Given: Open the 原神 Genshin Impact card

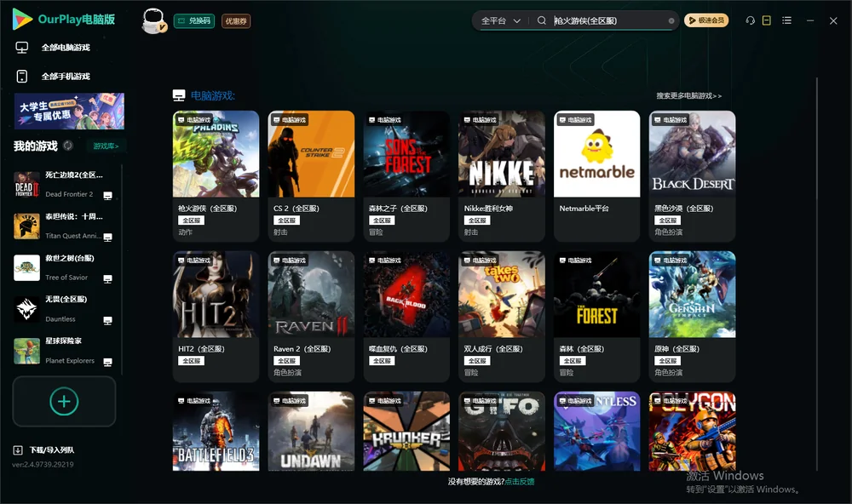Looking at the screenshot, I should click(x=692, y=317).
